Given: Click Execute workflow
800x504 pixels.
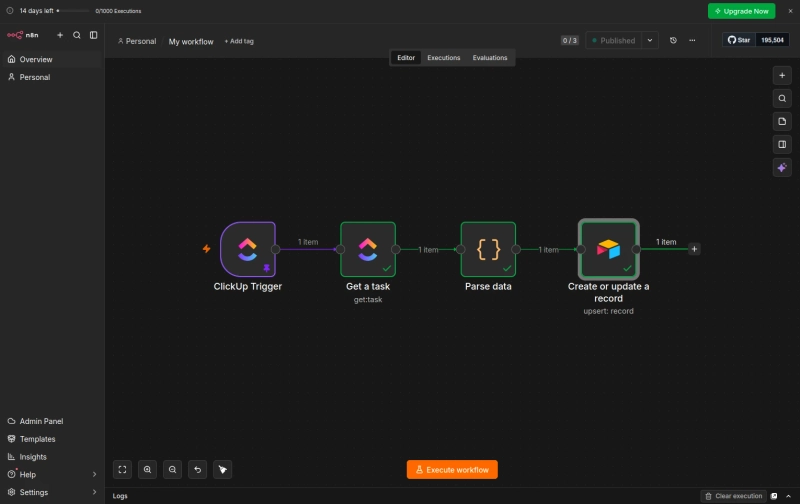Looking at the screenshot, I should (x=452, y=469).
